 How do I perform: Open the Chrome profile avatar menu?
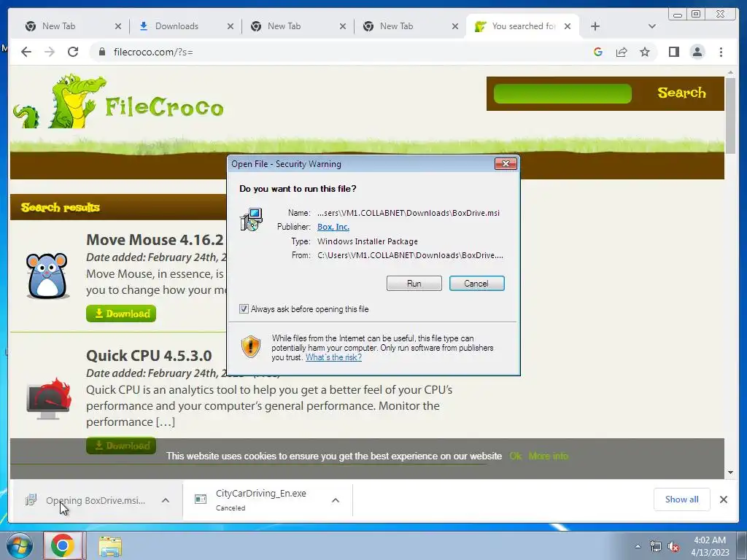[x=697, y=52]
